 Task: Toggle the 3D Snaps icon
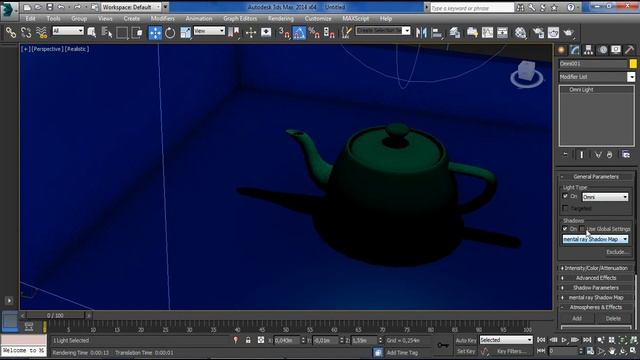(284, 33)
